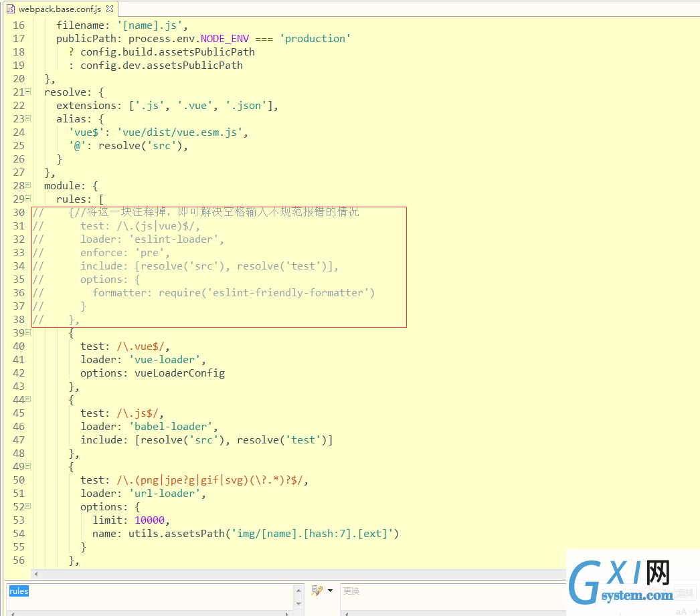This screenshot has height=616, width=700.
Task: Select the webpack.base.conf.js editor tab
Action: [60, 9]
